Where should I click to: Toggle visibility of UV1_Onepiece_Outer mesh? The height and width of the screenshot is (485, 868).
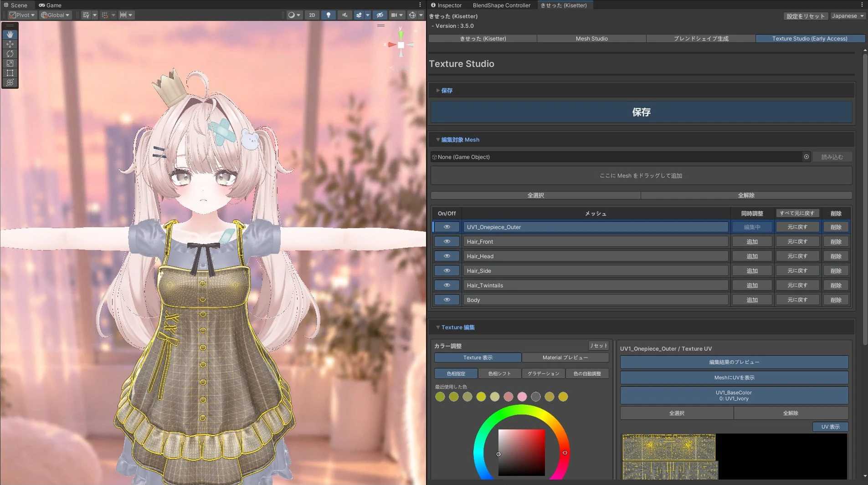pyautogui.click(x=447, y=227)
